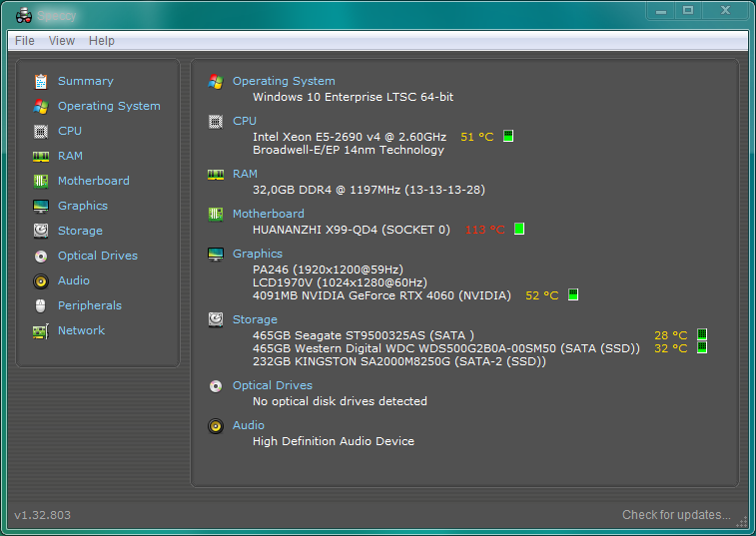Open the View menu
Image resolution: width=756 pixels, height=536 pixels.
click(x=62, y=41)
